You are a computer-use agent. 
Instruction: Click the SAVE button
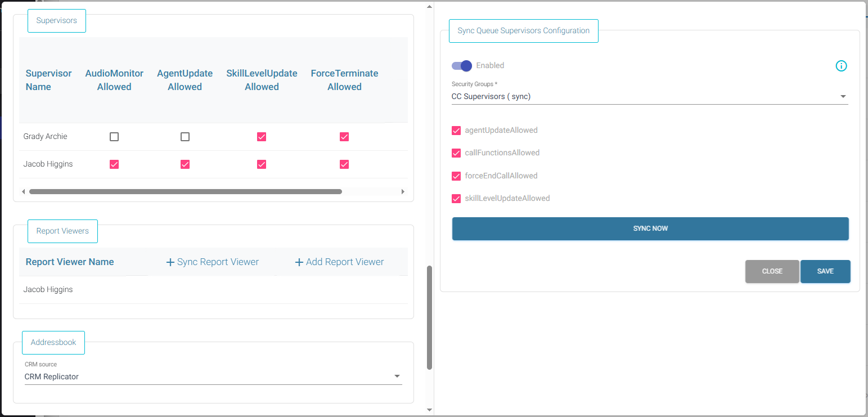[x=825, y=271]
